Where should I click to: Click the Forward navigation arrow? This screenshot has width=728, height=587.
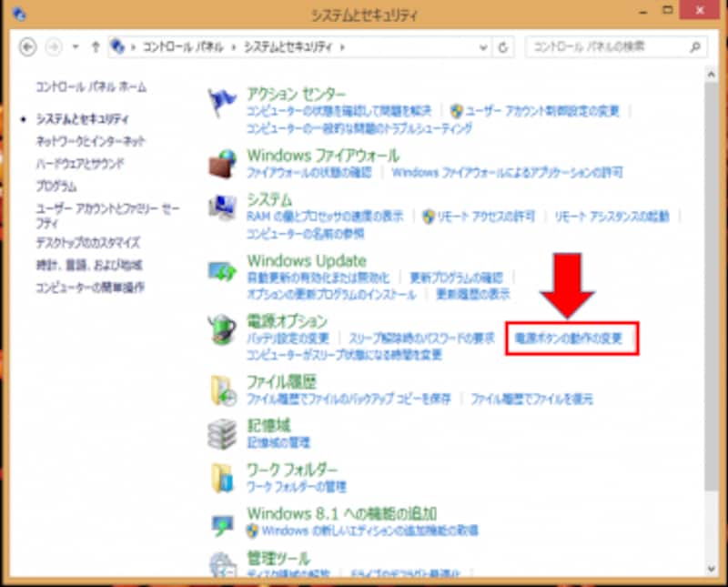click(54, 47)
